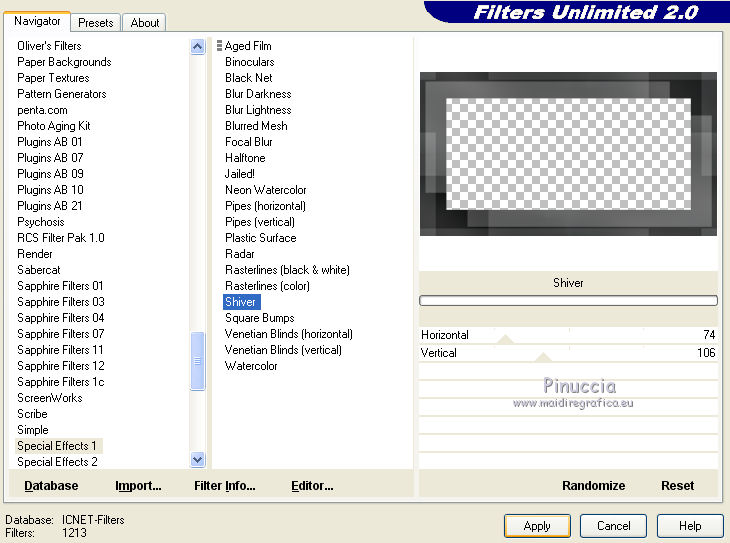This screenshot has height=543, width=730.
Task: Open RCS Filter Pak 1.0 category
Action: pos(61,238)
